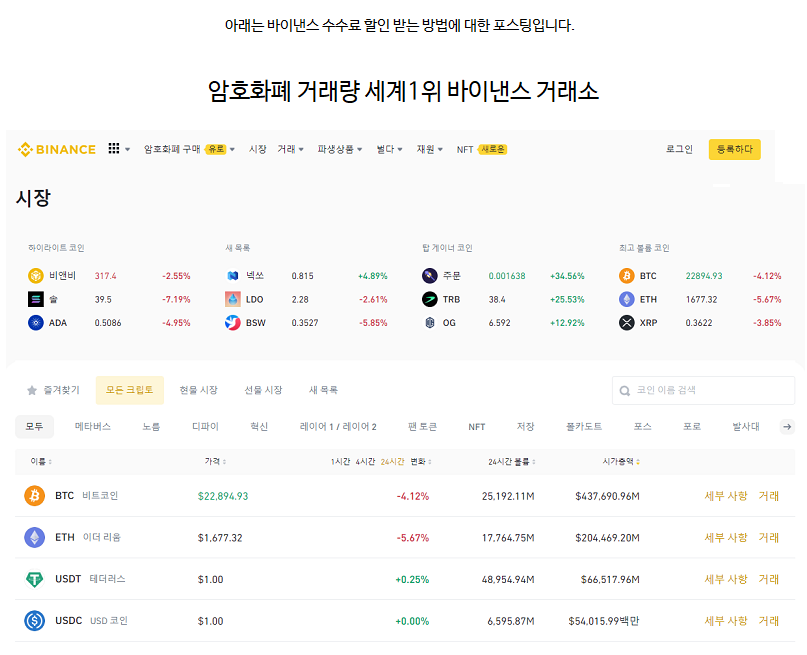807x655 pixels.
Task: Click the BSW coin icon
Action: pos(233,323)
